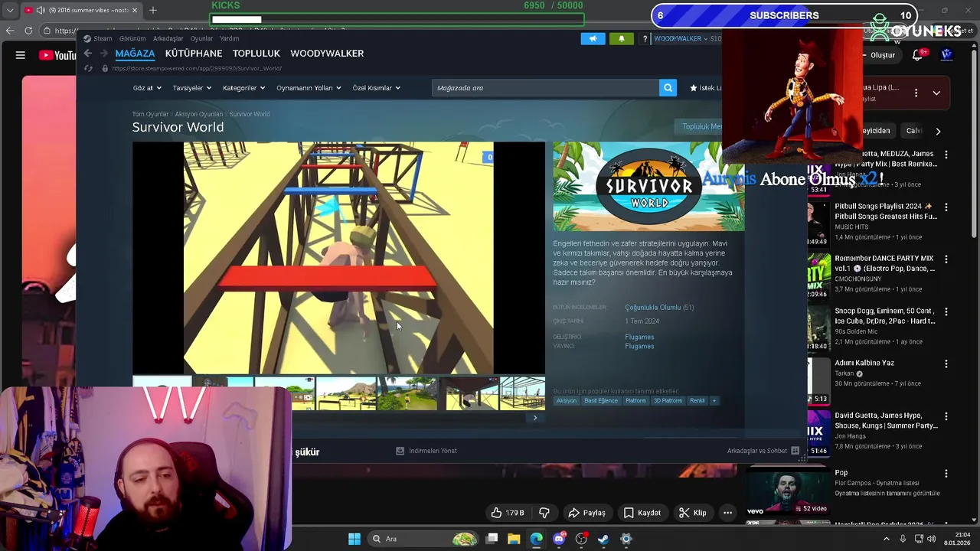Image resolution: width=980 pixels, height=551 pixels.
Task: Open the Görünüm menu
Action: point(132,38)
